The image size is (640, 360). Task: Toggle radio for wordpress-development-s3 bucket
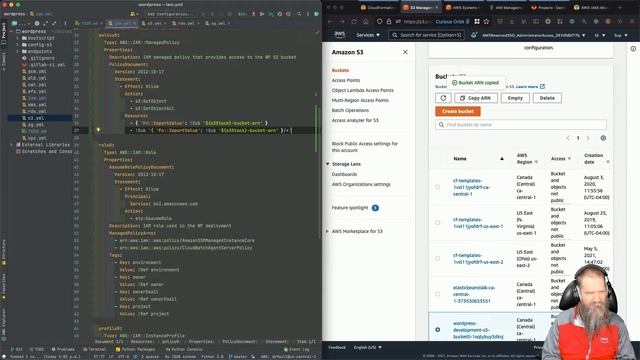coord(438,329)
